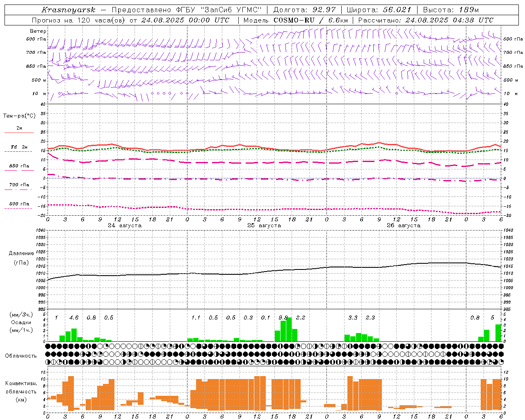Click the Krasnoyarsk station title
This screenshot has width=525, height=420.
coord(68,10)
